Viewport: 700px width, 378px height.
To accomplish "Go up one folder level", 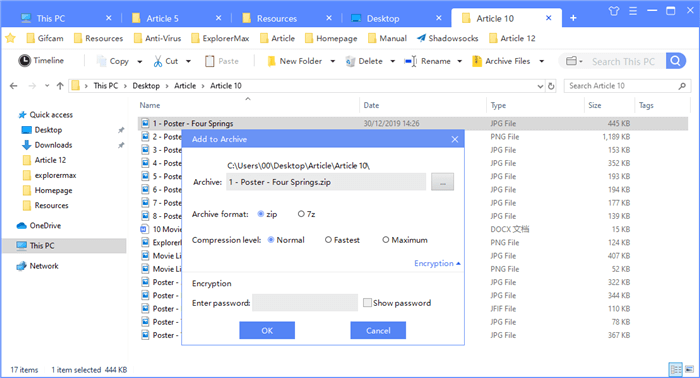I will (x=60, y=86).
